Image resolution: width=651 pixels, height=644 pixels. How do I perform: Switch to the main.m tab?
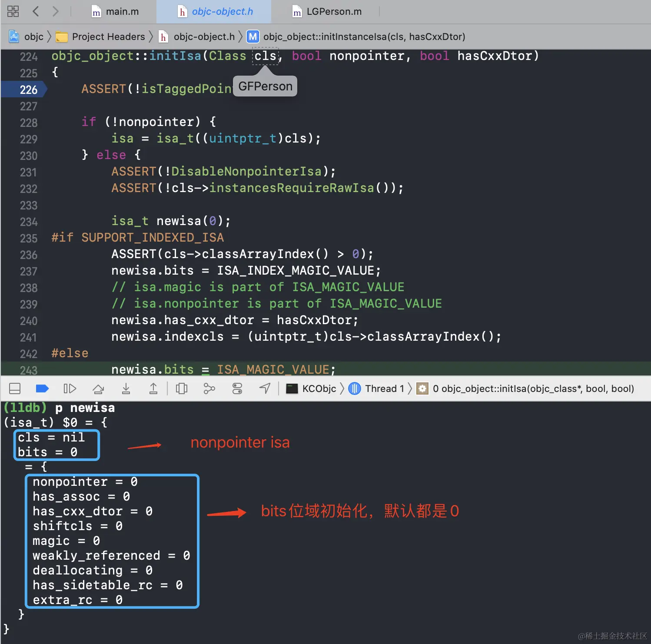click(115, 12)
